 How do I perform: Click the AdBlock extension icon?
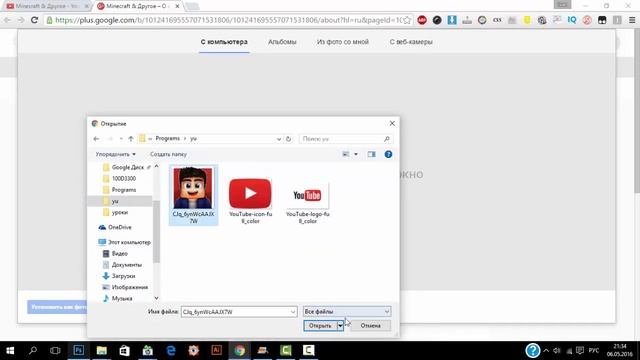pyautogui.click(x=422, y=20)
